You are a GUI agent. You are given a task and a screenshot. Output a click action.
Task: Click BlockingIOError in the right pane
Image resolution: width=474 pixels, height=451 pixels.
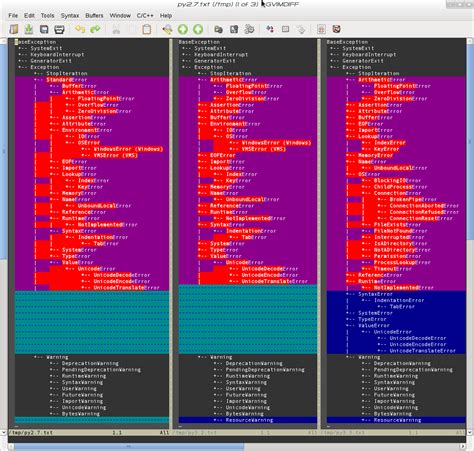(397, 181)
